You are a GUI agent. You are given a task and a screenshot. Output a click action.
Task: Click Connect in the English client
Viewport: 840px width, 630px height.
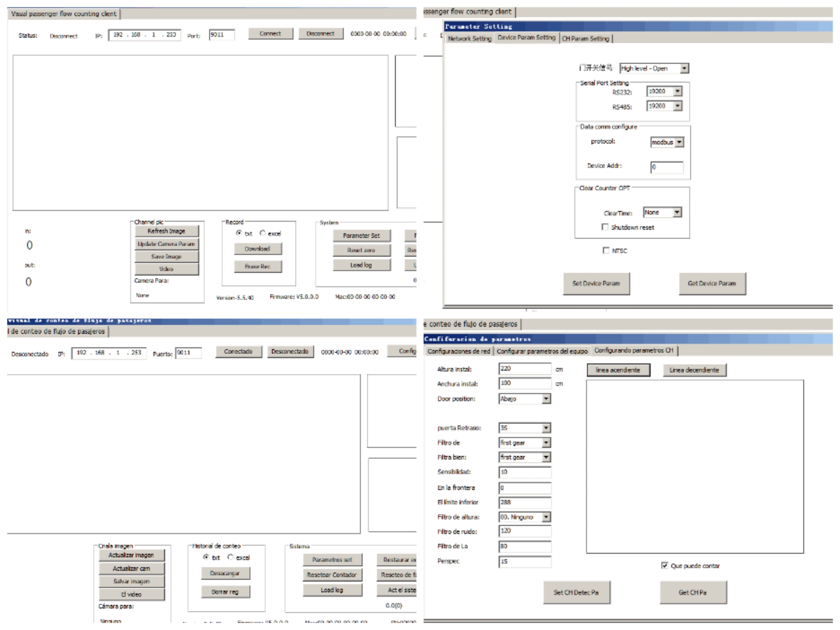(x=270, y=34)
